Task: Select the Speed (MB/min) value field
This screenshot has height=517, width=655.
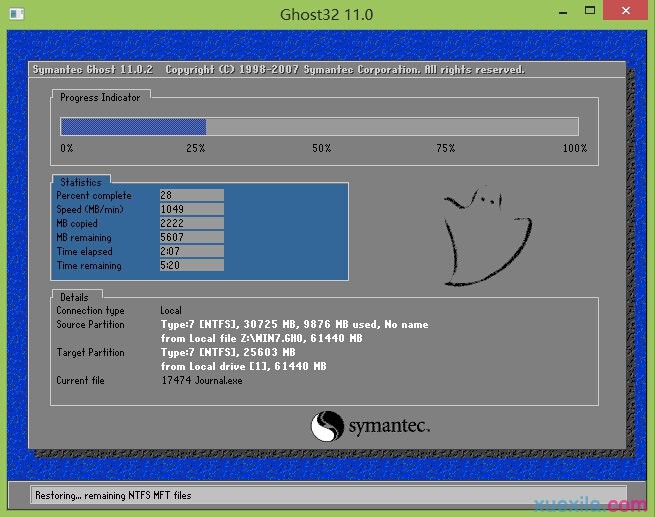Action: [191, 210]
